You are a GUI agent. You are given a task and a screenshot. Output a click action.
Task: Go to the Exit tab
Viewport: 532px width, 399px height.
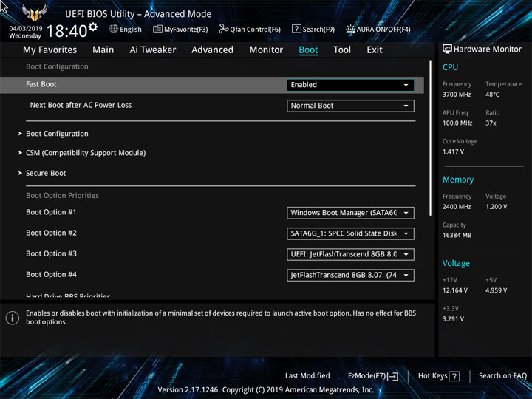375,50
